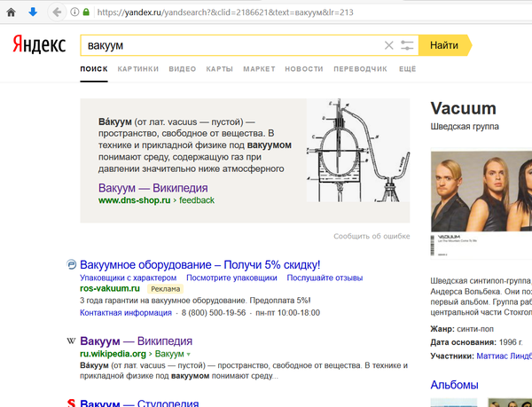This screenshot has width=532, height=407.
Task: Click the Студопедия S favicon
Action: 71,403
